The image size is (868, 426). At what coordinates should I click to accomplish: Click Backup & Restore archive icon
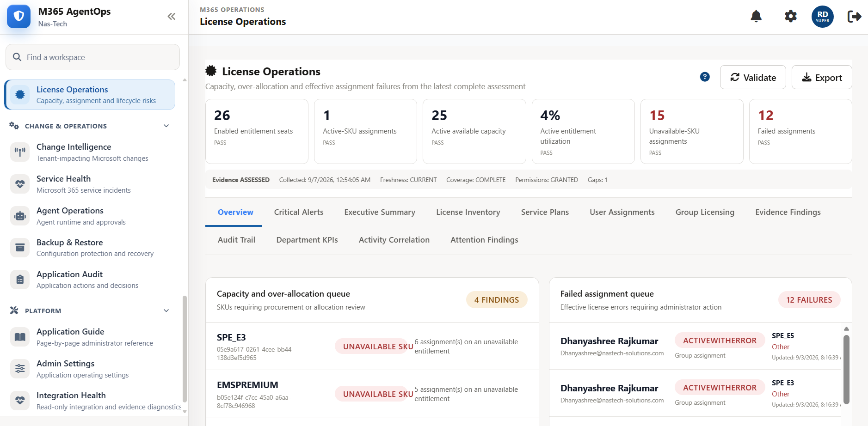click(20, 248)
